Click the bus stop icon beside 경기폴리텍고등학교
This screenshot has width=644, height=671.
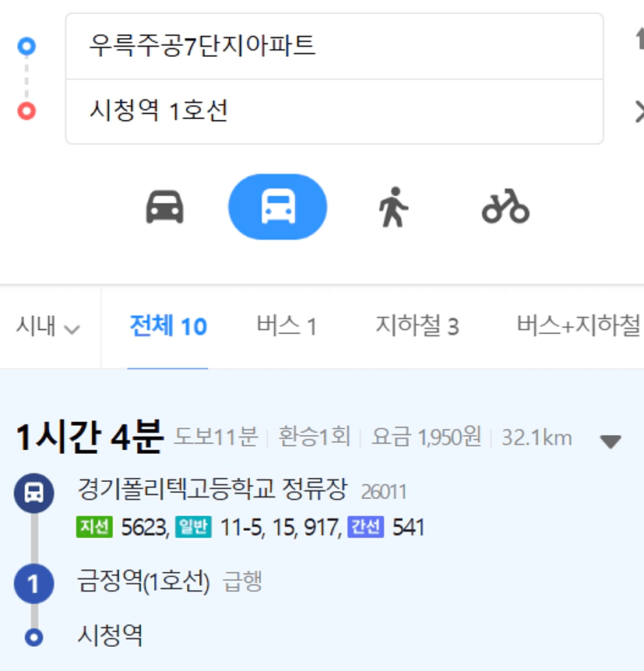pyautogui.click(x=33, y=493)
